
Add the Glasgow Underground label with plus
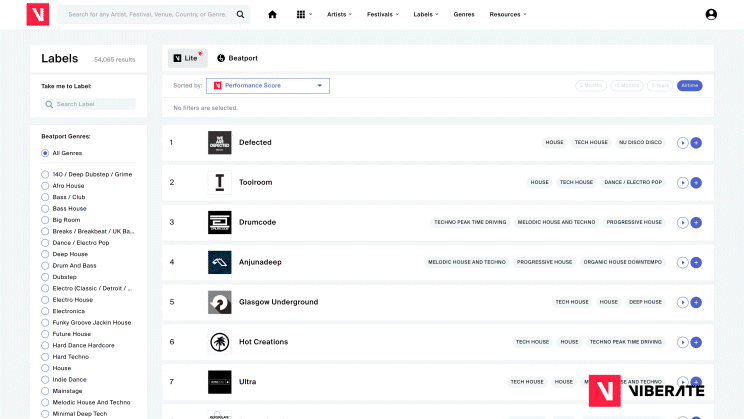(x=696, y=302)
